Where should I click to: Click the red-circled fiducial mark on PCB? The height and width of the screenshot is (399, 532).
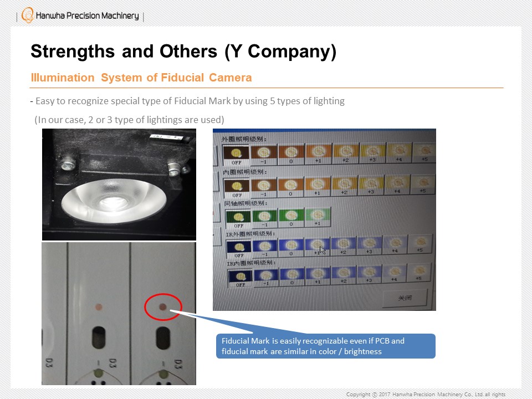click(163, 306)
